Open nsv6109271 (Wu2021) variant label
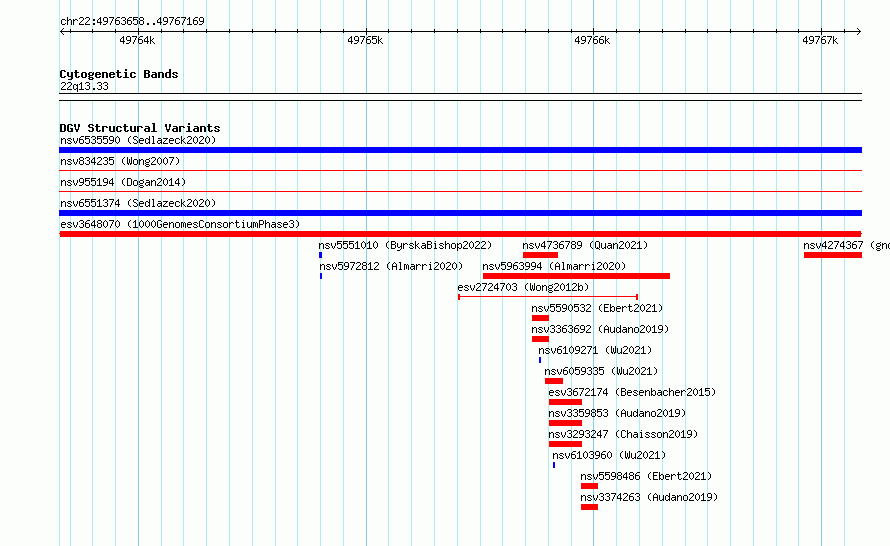The height and width of the screenshot is (546, 890). point(595,350)
